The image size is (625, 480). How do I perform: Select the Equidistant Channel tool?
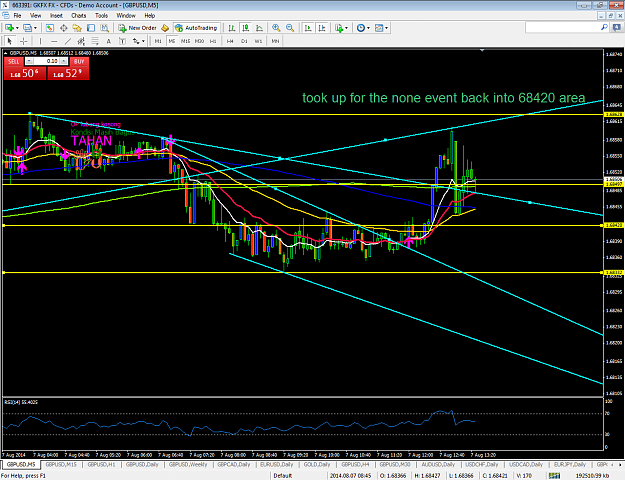(x=81, y=41)
